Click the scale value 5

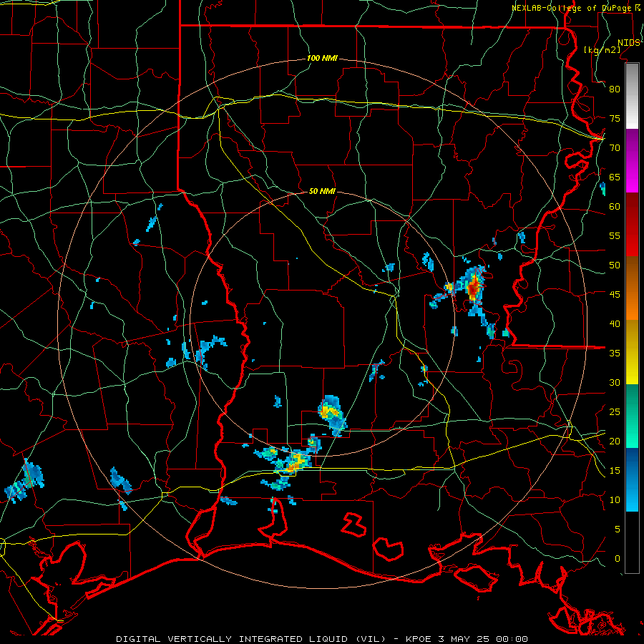618,530
